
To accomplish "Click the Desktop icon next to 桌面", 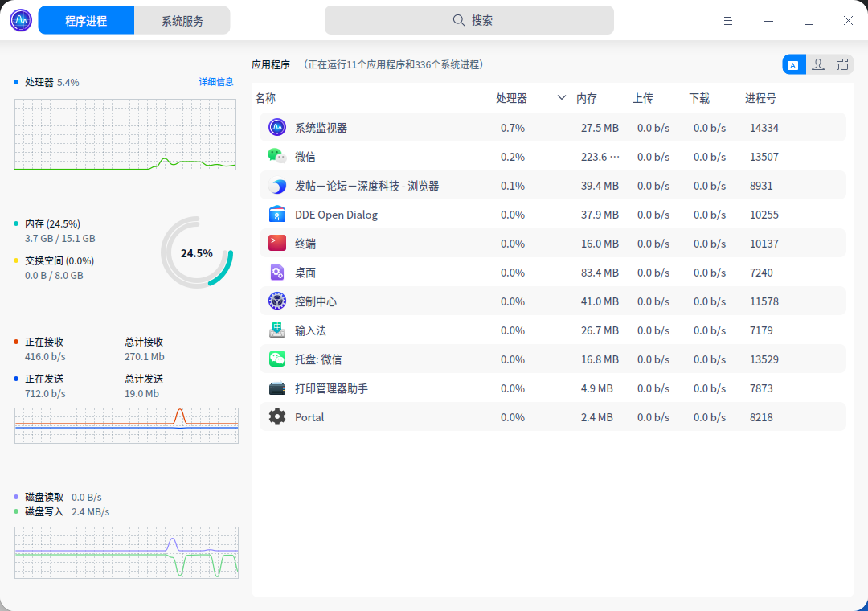I will (276, 272).
